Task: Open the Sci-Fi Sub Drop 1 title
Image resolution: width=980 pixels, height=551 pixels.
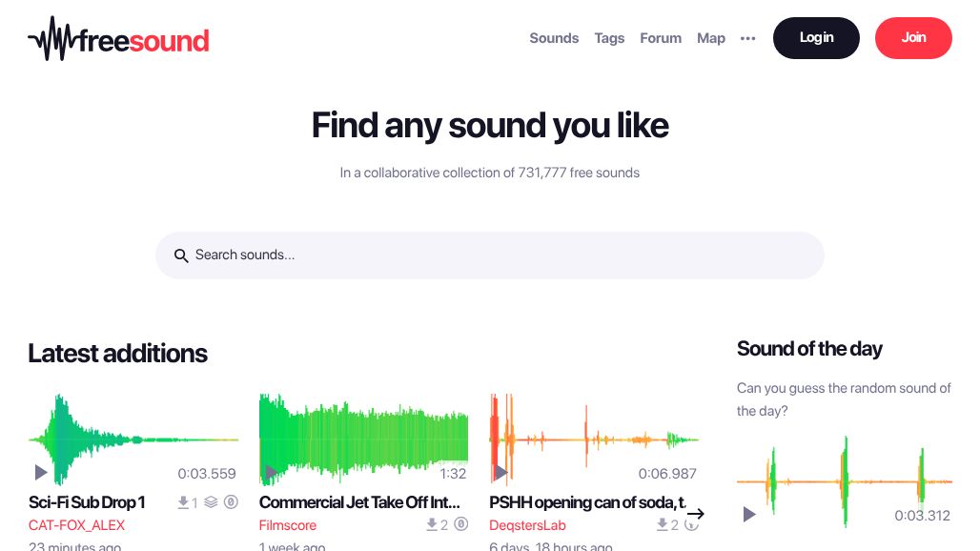Action: (x=87, y=502)
